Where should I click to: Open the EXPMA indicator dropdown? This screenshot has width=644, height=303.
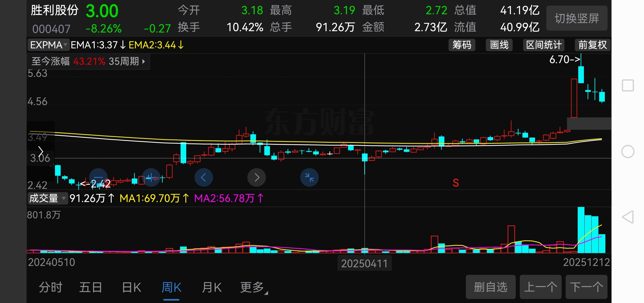tap(48, 45)
